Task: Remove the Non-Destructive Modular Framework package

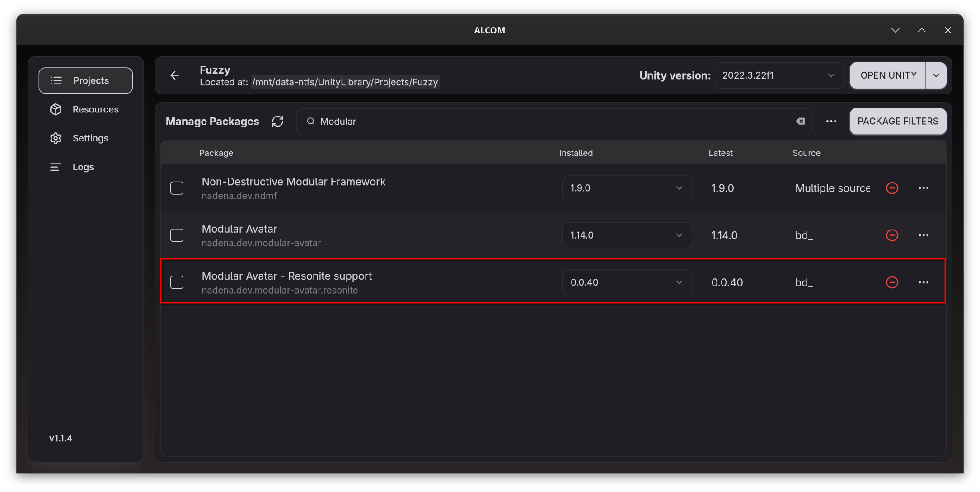Action: pyautogui.click(x=892, y=188)
